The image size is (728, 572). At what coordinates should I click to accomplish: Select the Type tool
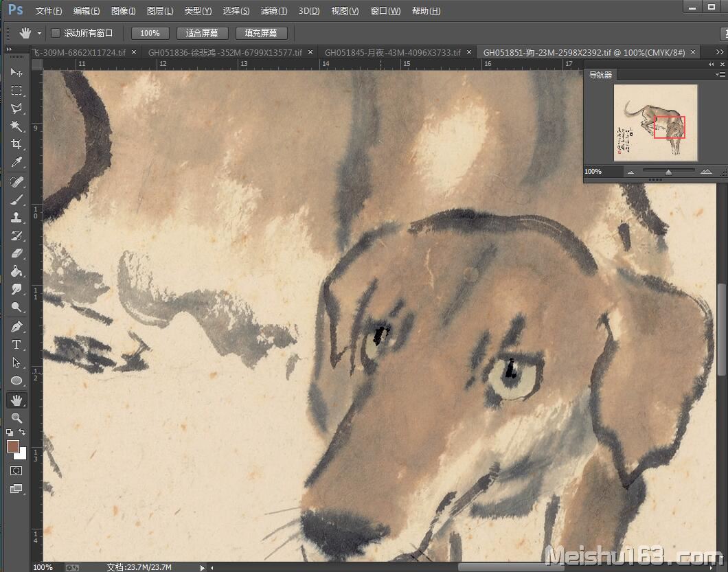click(x=16, y=345)
